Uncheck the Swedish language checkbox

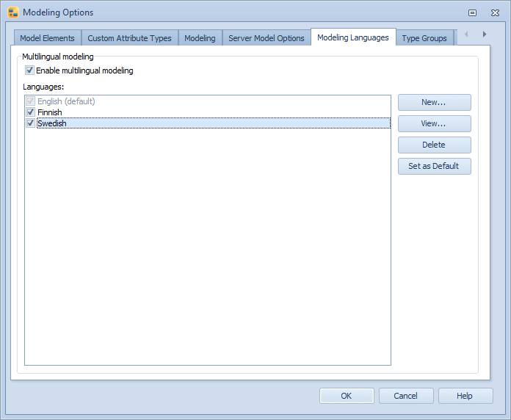[x=31, y=123]
